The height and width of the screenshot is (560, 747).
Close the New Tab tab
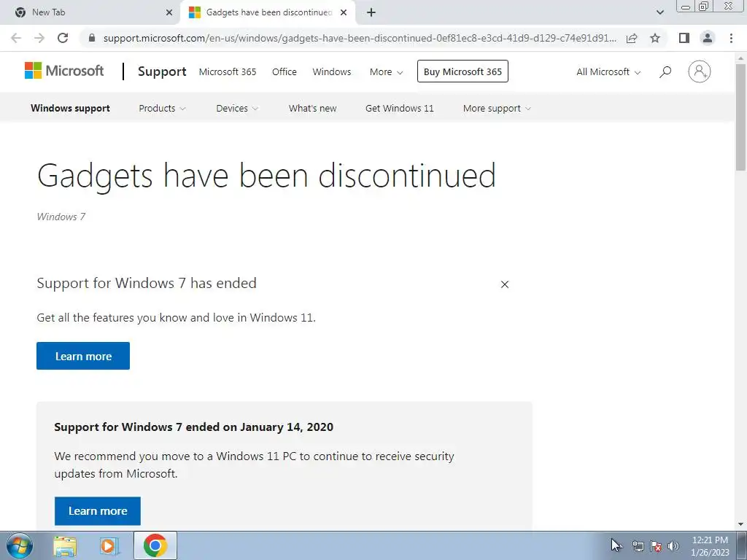coord(169,12)
